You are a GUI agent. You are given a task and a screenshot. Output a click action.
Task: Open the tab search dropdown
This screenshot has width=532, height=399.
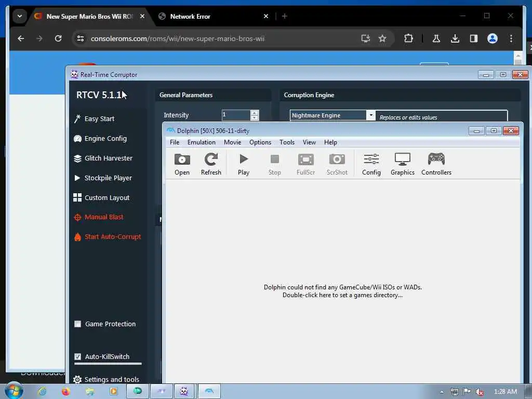[20, 16]
